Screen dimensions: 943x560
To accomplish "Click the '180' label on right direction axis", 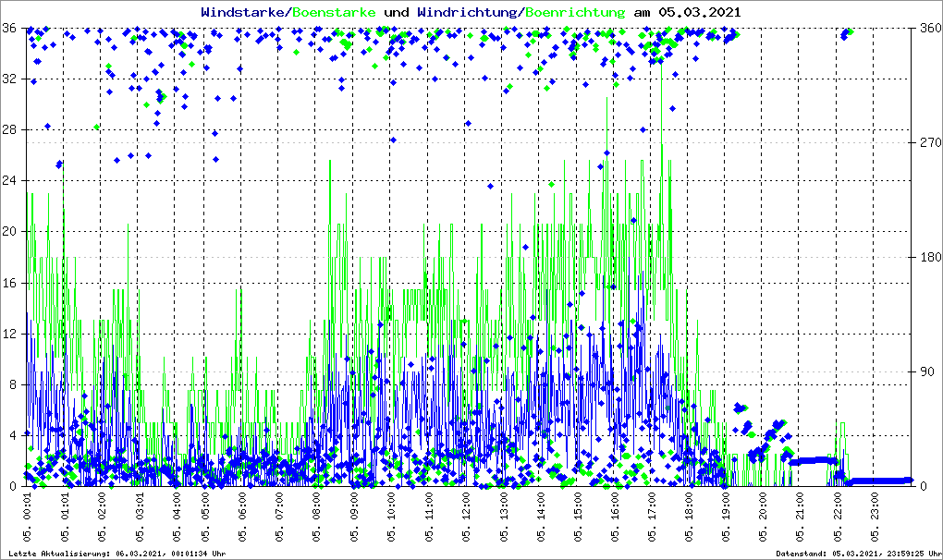I will click(x=928, y=258).
